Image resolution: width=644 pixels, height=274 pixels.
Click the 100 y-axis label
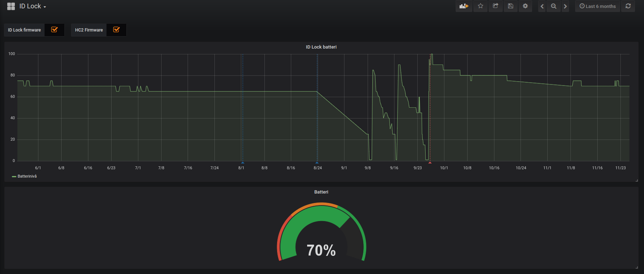pyautogui.click(x=12, y=54)
